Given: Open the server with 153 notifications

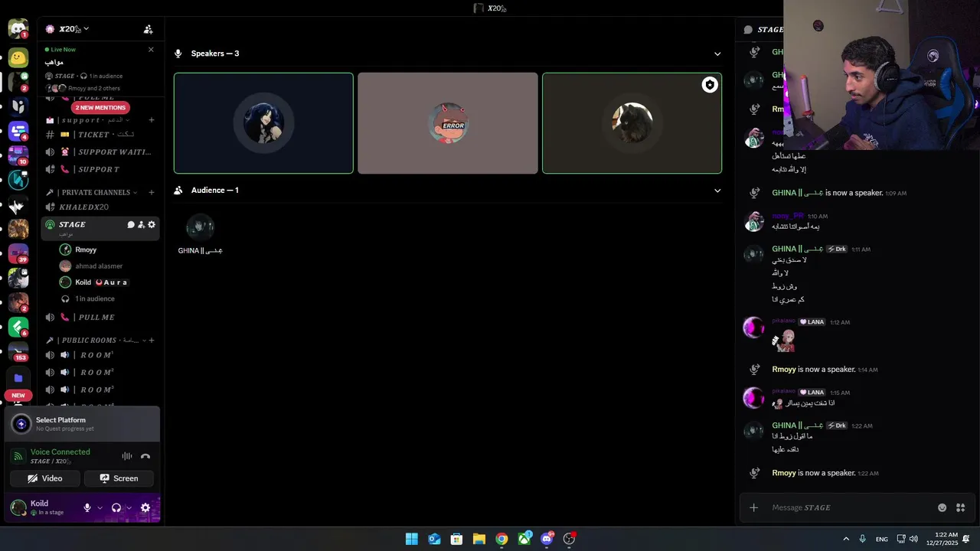Looking at the screenshot, I should pos(18,351).
